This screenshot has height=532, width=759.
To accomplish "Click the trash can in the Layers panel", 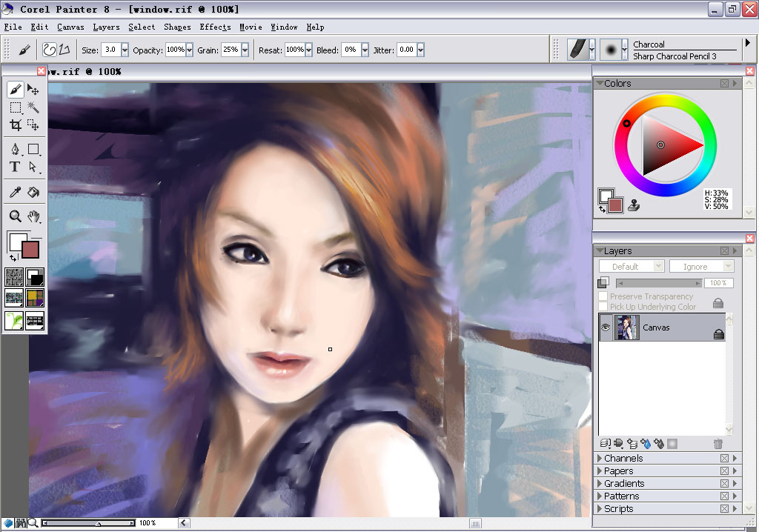I will (x=717, y=443).
